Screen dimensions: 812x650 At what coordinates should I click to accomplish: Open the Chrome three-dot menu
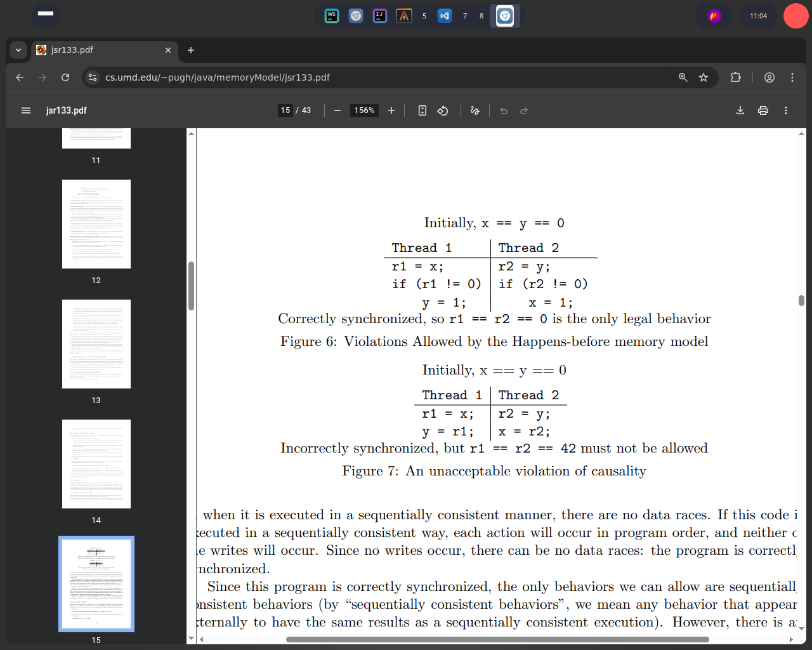point(792,77)
